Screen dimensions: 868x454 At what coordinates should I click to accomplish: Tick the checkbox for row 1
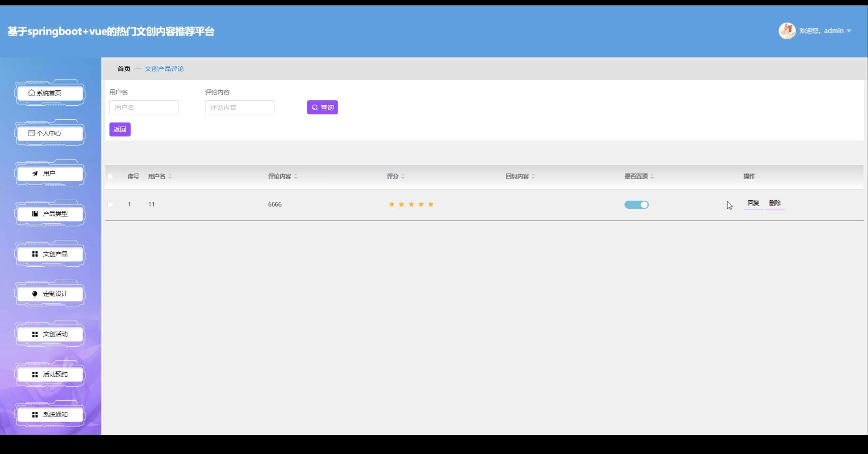point(110,204)
